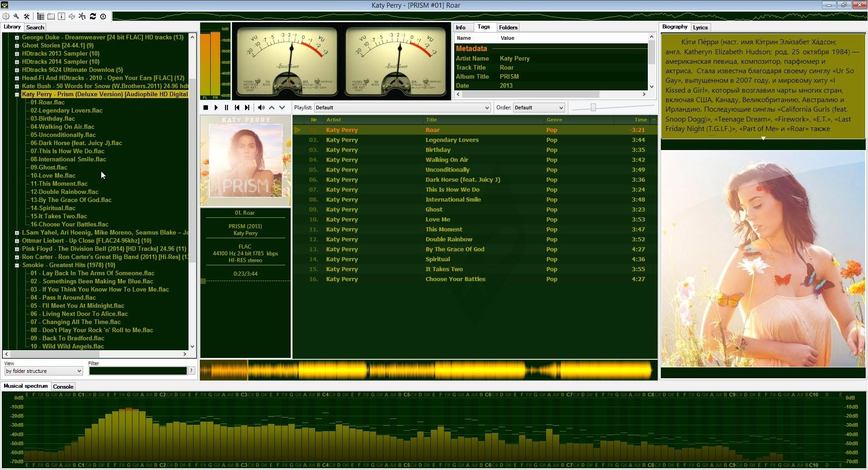Switch to the Lyrics tab
The height and width of the screenshot is (470, 868).
click(700, 28)
